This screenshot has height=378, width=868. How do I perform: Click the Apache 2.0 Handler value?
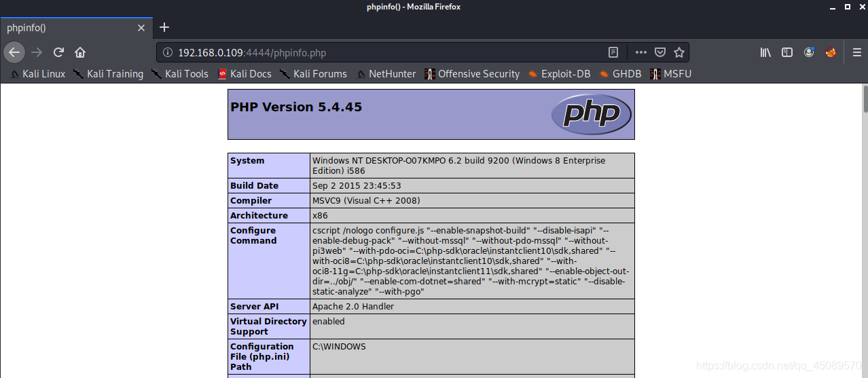(x=353, y=307)
